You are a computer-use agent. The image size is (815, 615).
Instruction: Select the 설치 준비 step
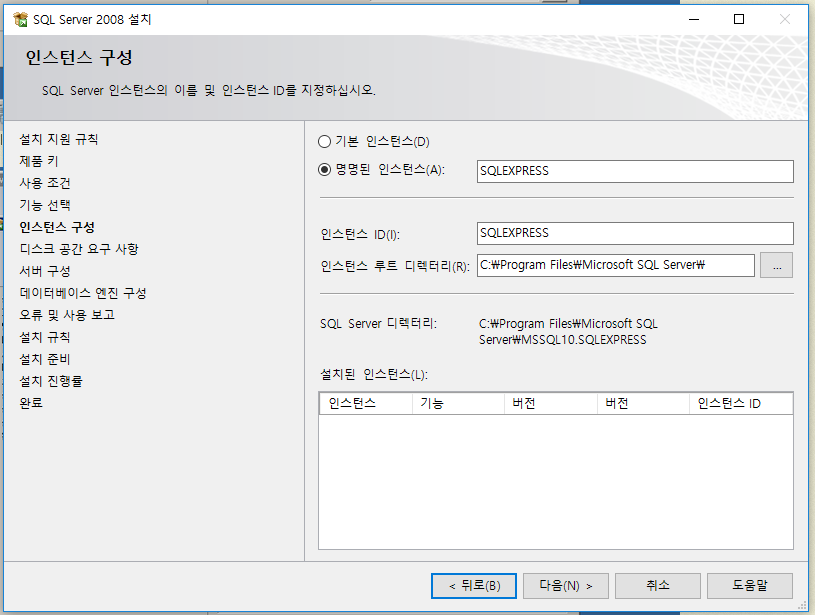coord(45,359)
